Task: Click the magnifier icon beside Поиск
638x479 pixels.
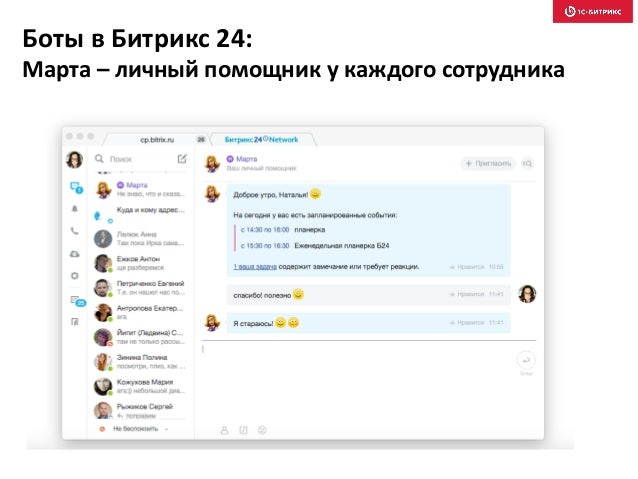Action: [x=99, y=158]
